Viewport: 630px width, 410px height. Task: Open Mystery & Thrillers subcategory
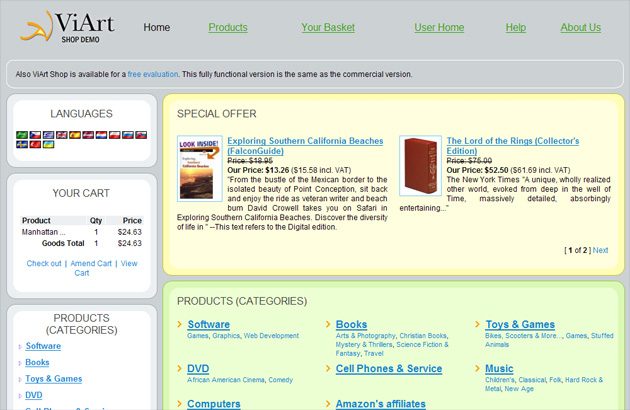[x=364, y=344]
